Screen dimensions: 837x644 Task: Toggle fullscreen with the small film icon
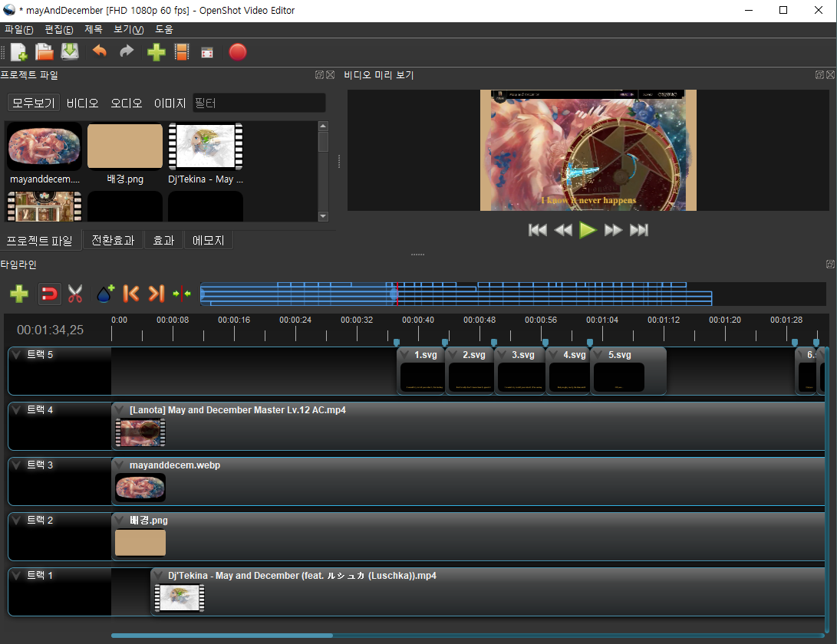(207, 52)
